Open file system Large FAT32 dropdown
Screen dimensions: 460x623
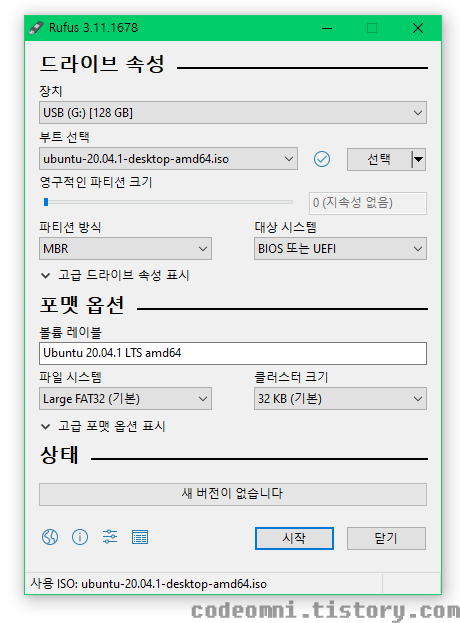[126, 399]
